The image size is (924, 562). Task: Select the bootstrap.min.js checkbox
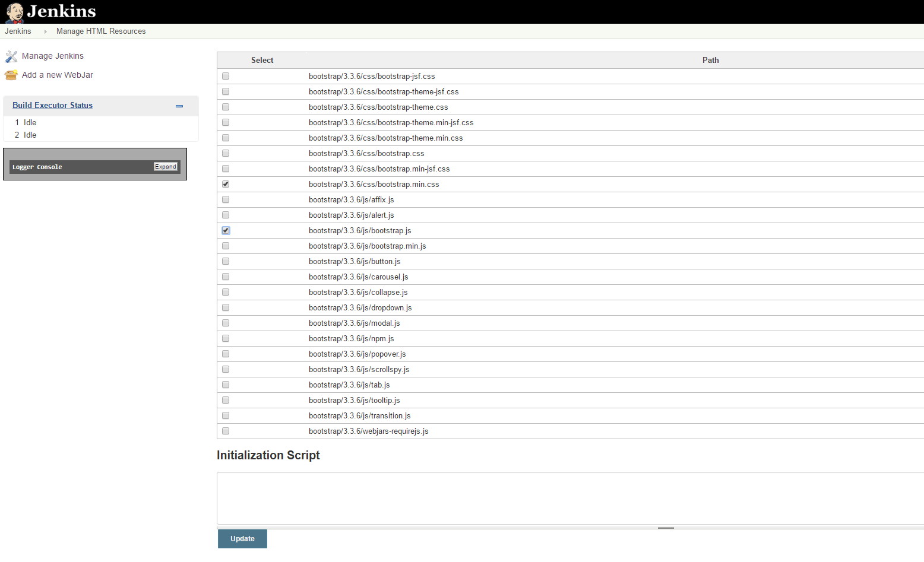click(226, 246)
